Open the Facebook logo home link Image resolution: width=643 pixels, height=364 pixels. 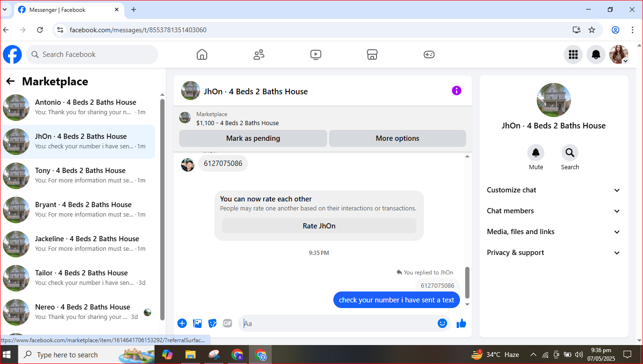pos(12,55)
